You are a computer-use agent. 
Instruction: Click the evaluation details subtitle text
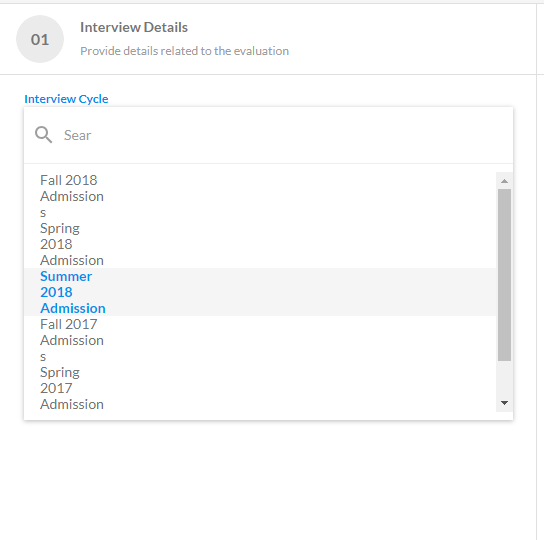[185, 51]
